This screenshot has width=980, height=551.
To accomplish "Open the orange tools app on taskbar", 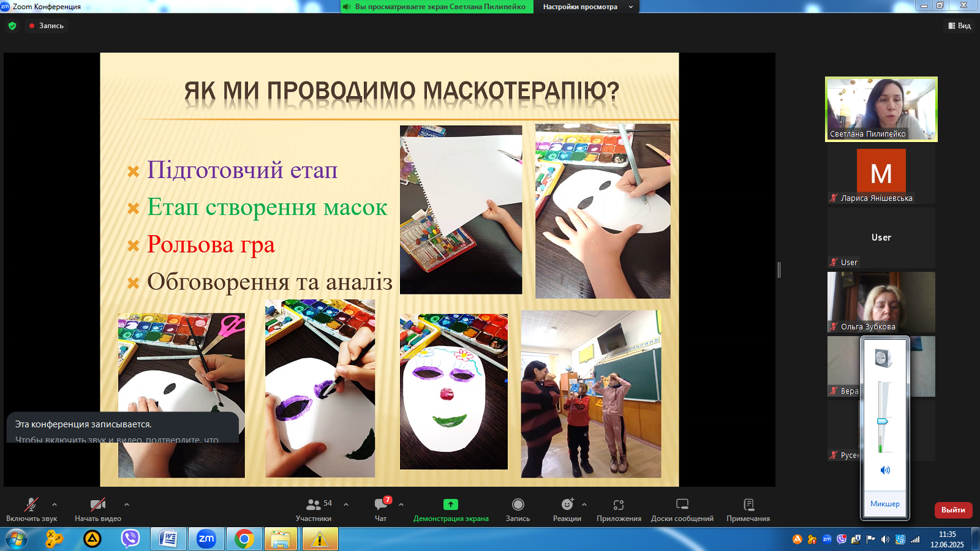I will coord(55,539).
